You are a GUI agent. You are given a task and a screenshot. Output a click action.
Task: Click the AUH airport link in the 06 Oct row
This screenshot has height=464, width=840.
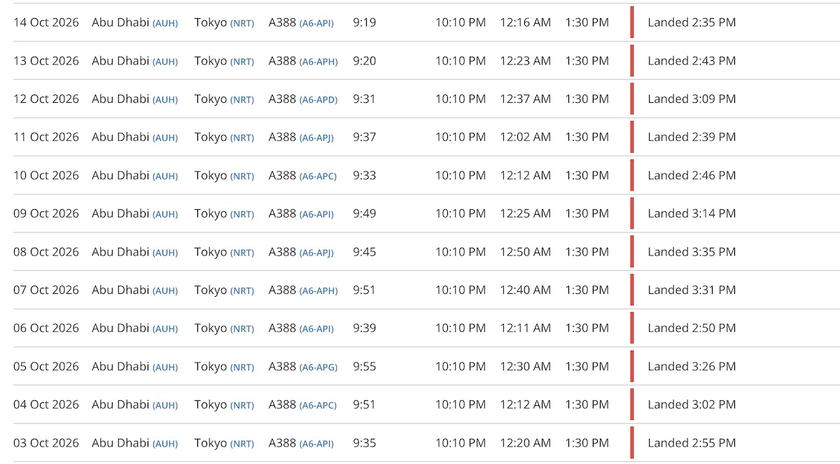click(x=165, y=329)
